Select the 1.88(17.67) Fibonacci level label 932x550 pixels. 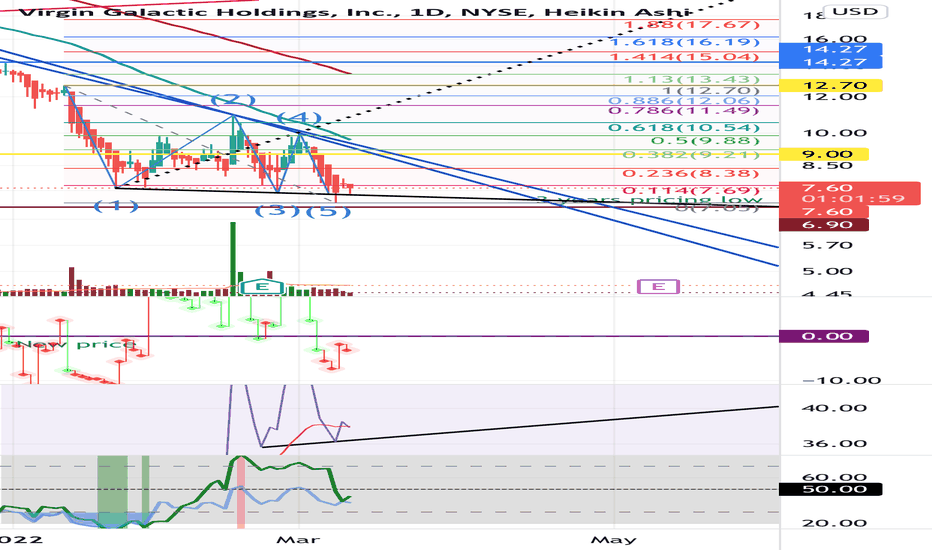[692, 24]
